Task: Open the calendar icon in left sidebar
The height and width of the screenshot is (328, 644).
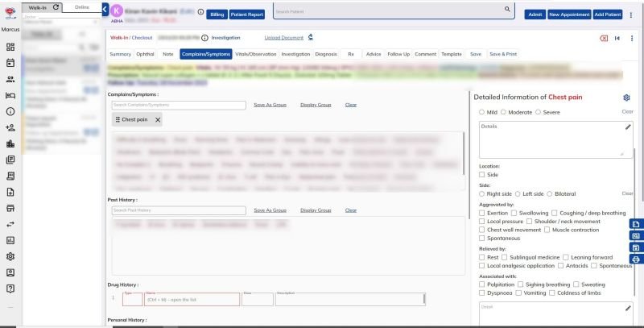Action: (10, 62)
